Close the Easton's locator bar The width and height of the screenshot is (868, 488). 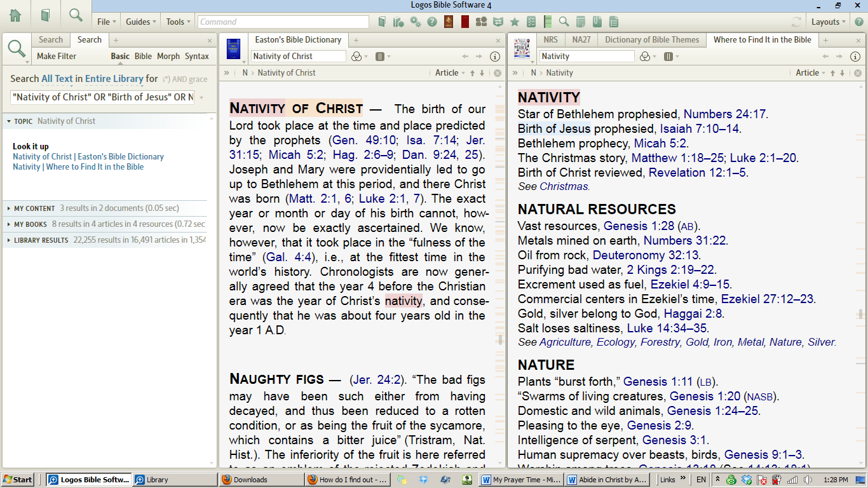(497, 73)
